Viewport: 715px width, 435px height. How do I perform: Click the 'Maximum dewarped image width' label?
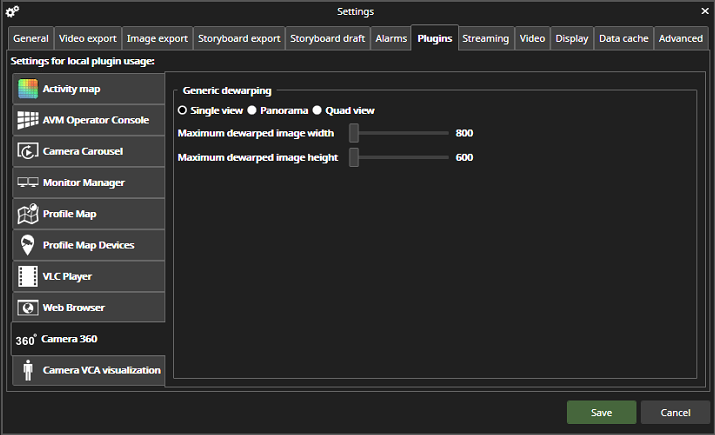click(x=256, y=133)
